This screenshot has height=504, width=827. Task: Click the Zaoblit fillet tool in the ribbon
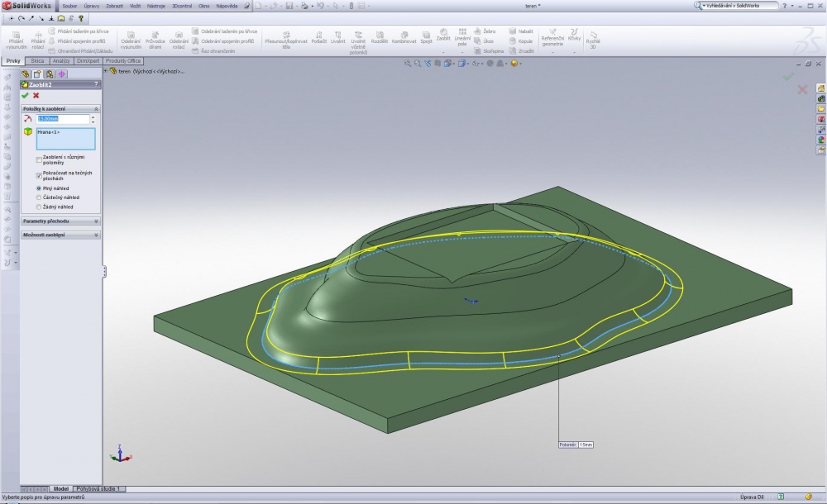point(443,35)
